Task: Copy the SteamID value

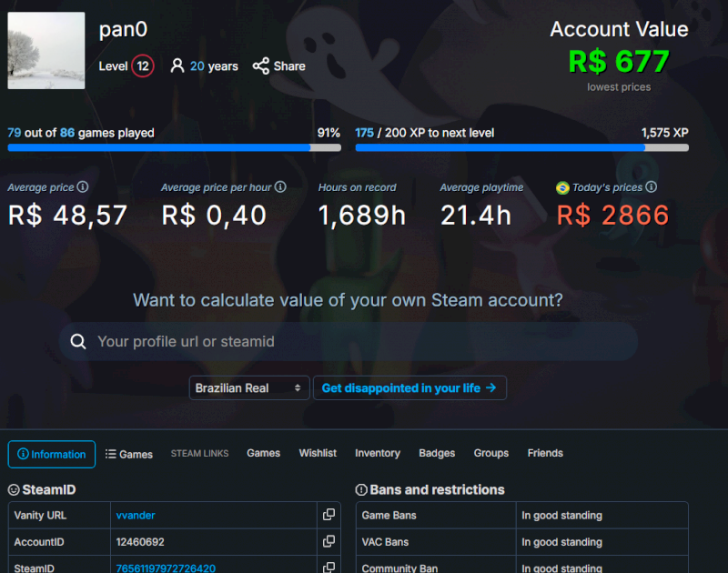Action: [329, 567]
